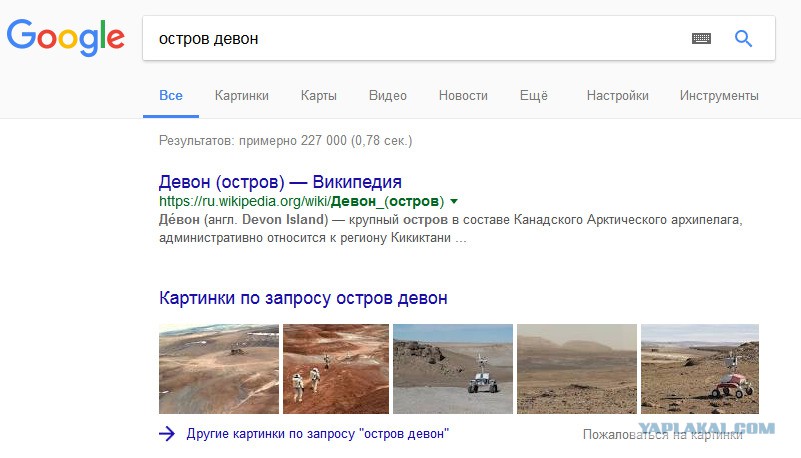
Task: Click the arrow icon beside "Другие картинки"
Action: click(167, 434)
